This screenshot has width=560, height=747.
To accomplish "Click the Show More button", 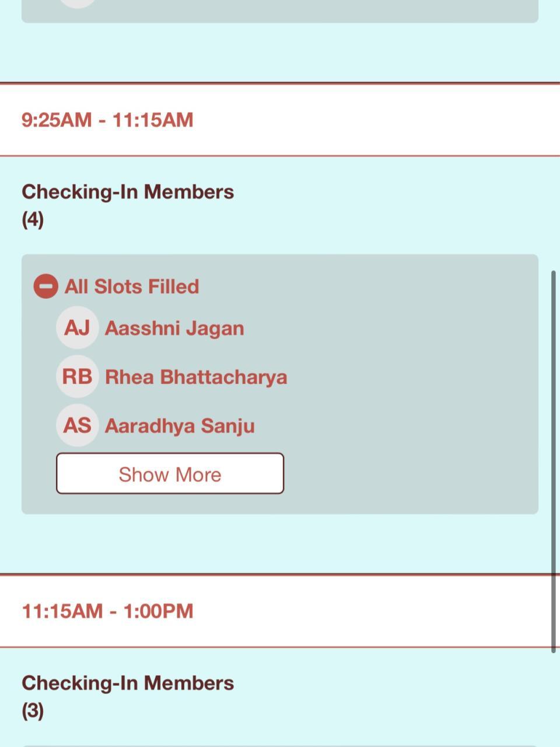I will [170, 474].
